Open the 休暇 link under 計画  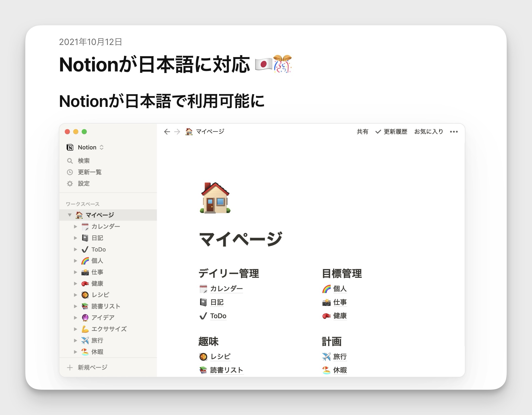[x=340, y=370]
